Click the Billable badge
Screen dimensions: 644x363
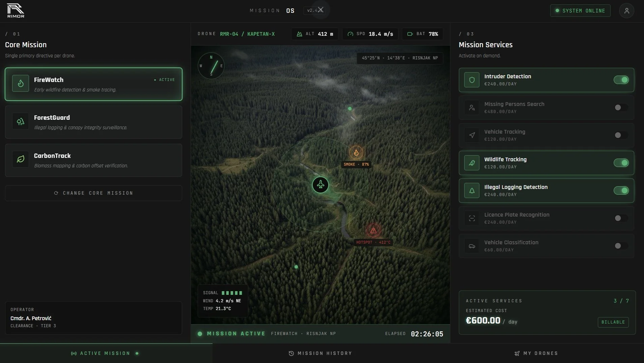click(613, 322)
